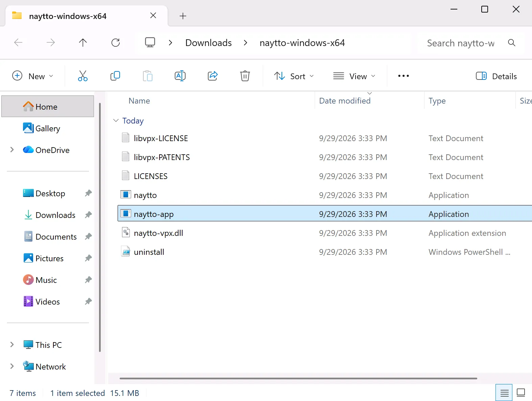532x401 pixels.
Task: Open Gallery in navigation pane
Action: pyautogui.click(x=48, y=128)
